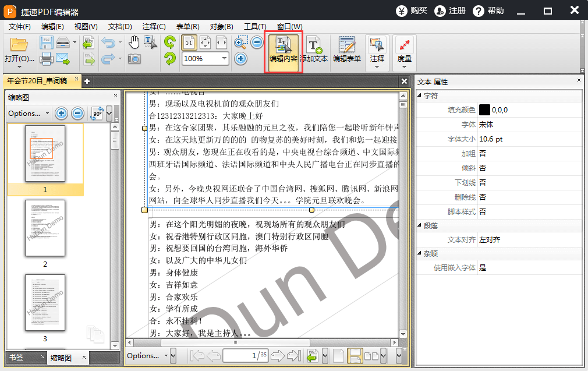Viewport: 588px width, 371px height.
Task: Collapse the 字符 section
Action: pos(419,96)
